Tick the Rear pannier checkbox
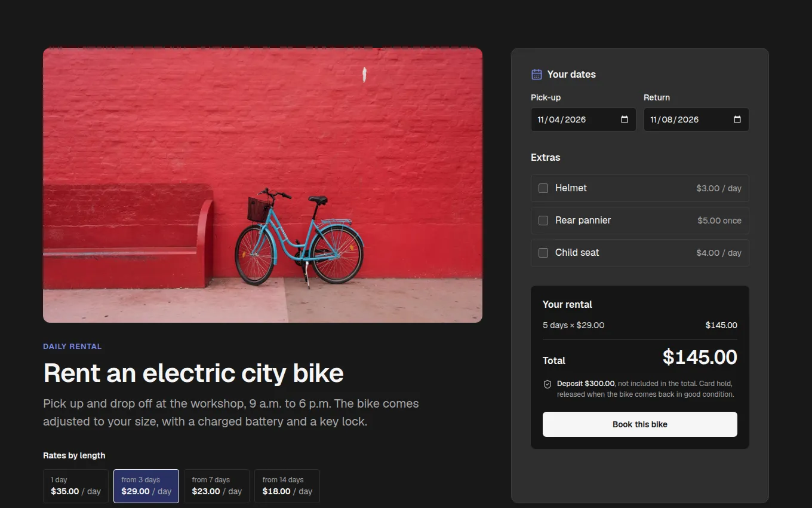Viewport: 812px width, 508px height. (x=543, y=221)
